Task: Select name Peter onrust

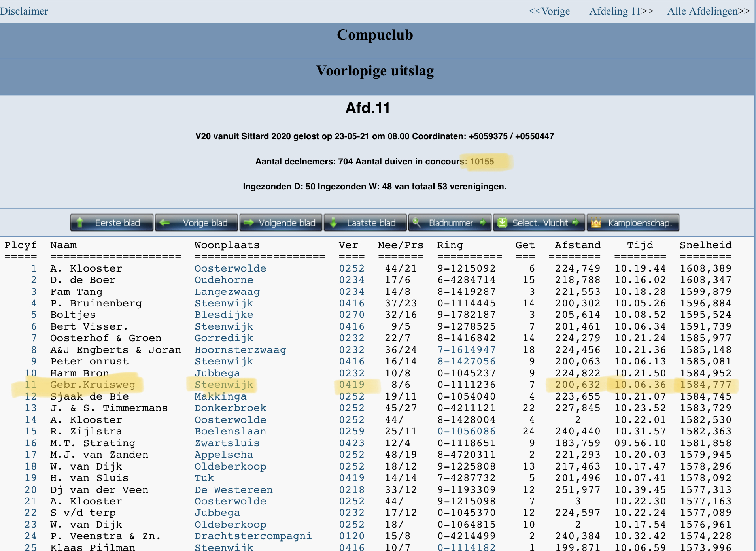Action: (89, 361)
